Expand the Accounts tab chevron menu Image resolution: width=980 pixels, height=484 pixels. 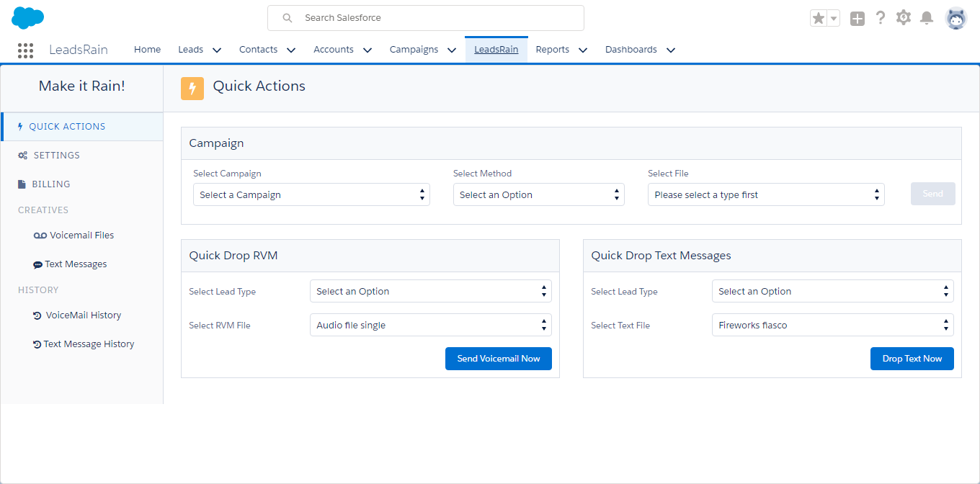[x=367, y=50]
